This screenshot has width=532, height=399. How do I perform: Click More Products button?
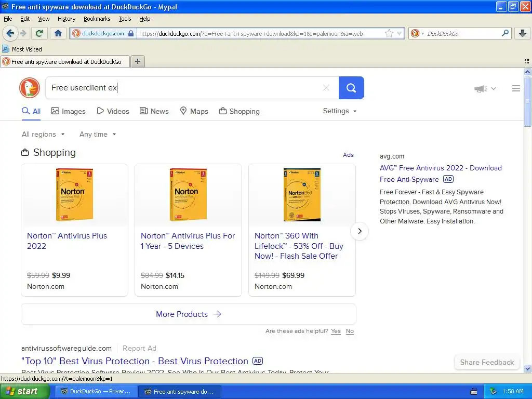(188, 314)
